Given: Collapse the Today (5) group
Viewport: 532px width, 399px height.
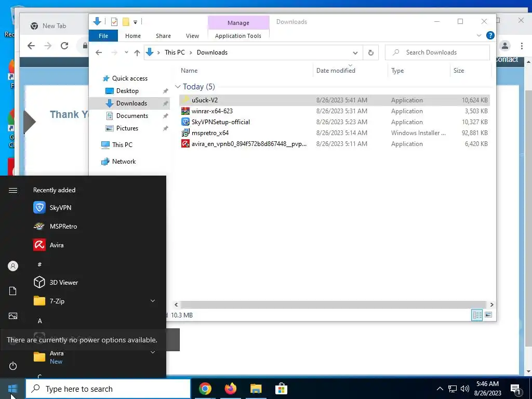Looking at the screenshot, I should (178, 87).
